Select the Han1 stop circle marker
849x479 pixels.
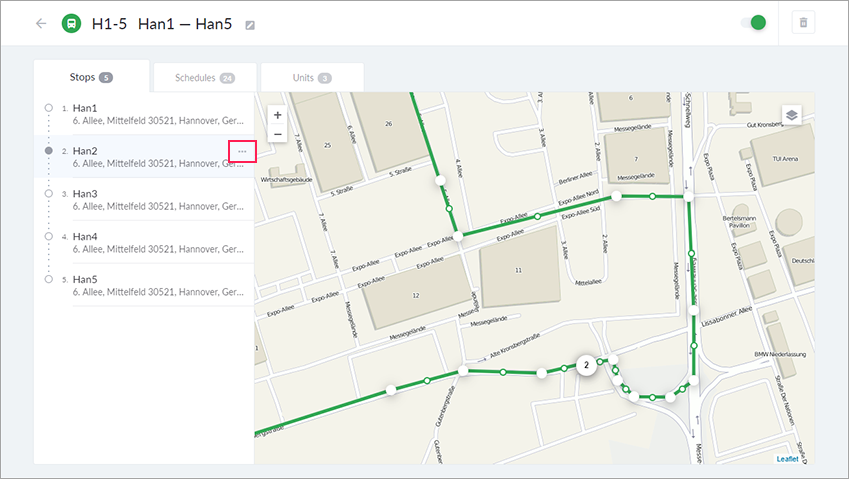click(48, 107)
